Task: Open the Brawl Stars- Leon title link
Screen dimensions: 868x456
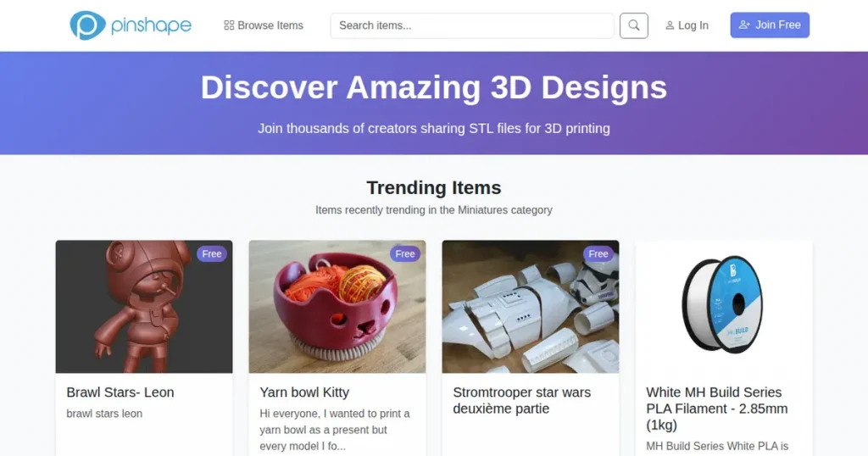Action: [120, 392]
